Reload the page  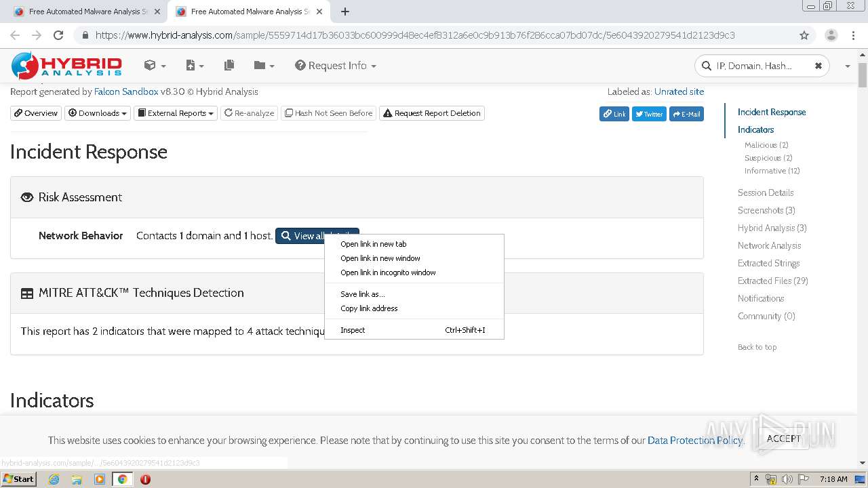coord(58,35)
